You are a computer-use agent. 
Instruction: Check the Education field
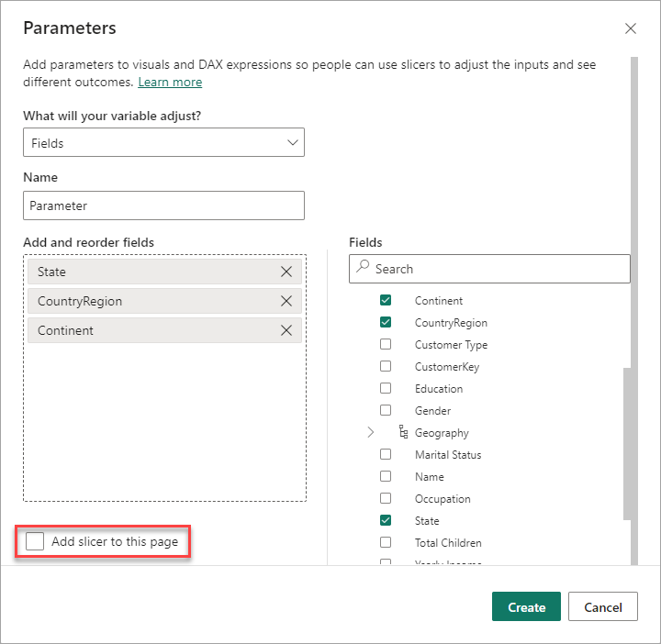(x=386, y=388)
